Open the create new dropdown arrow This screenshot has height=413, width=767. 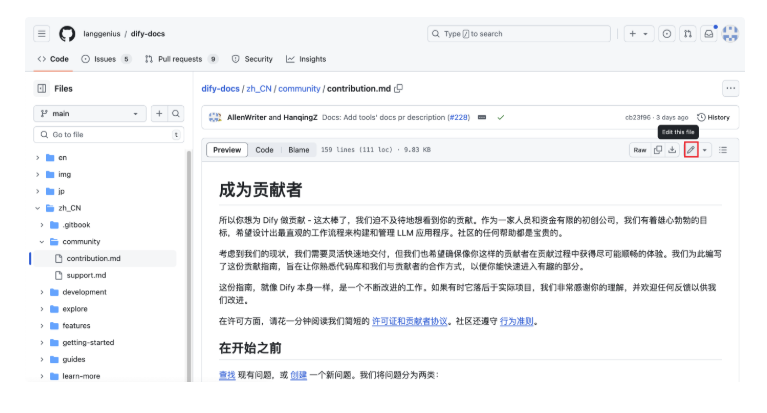click(x=645, y=34)
